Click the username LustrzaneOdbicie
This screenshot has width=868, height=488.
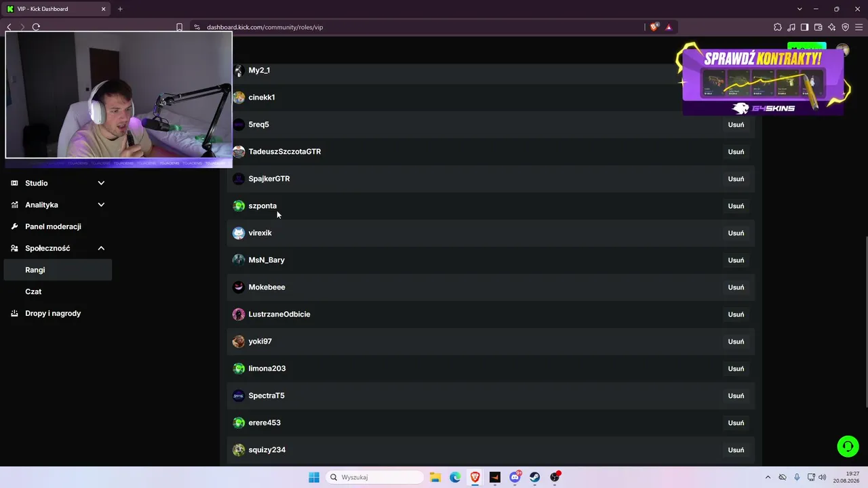click(x=279, y=314)
